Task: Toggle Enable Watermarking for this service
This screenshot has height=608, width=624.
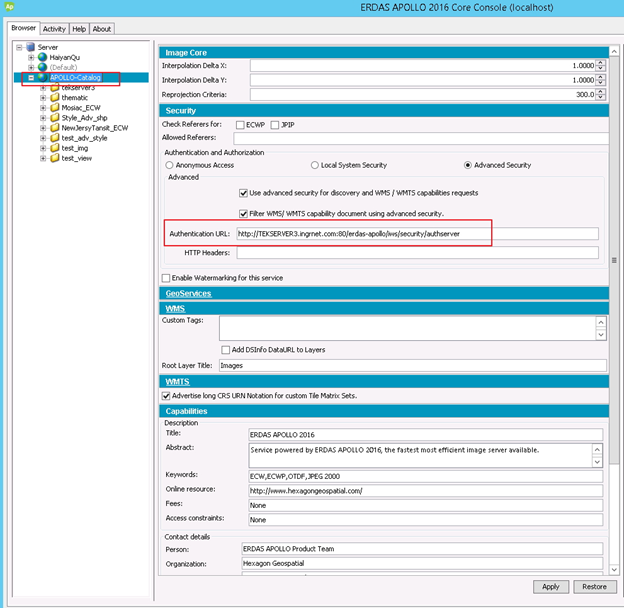Action: pos(166,277)
